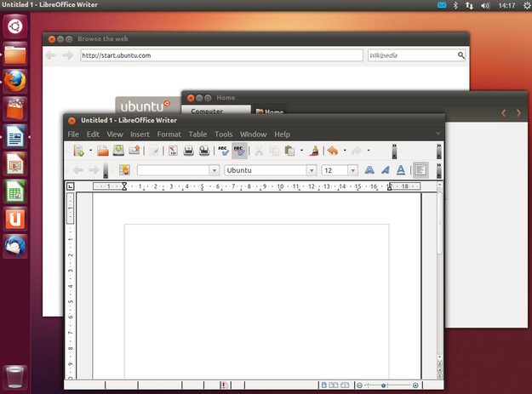The width and height of the screenshot is (532, 394).
Task: Click the back chevron in Home window
Action: [x=504, y=113]
